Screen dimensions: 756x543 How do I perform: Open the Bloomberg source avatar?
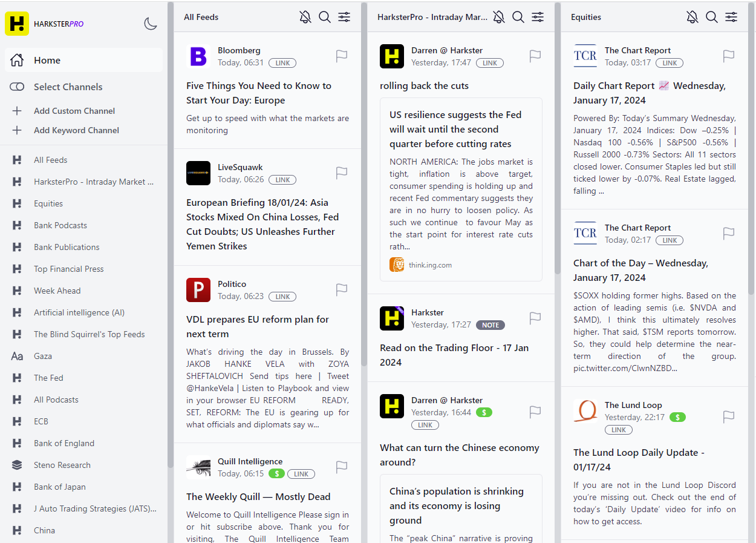point(198,56)
